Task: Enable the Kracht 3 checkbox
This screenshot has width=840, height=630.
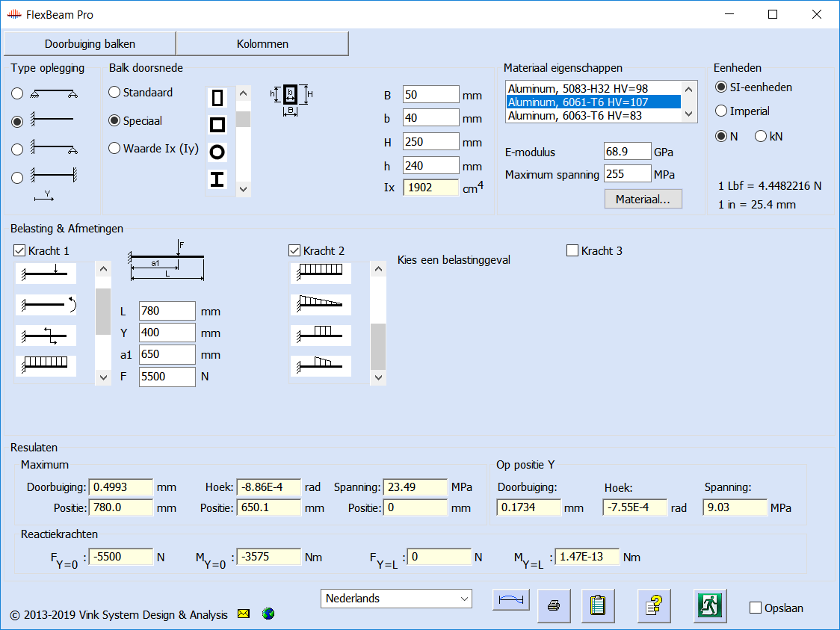Action: point(573,251)
